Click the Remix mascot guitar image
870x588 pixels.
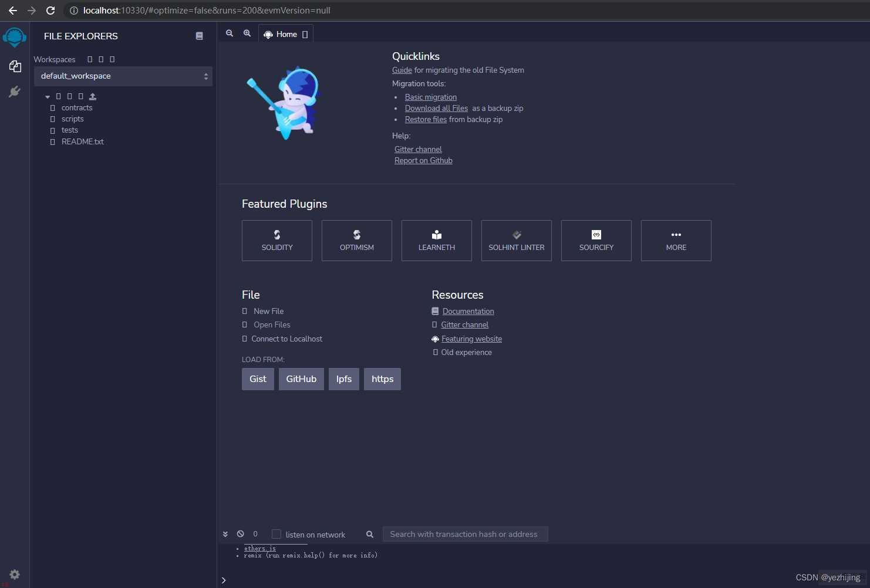tap(285, 103)
